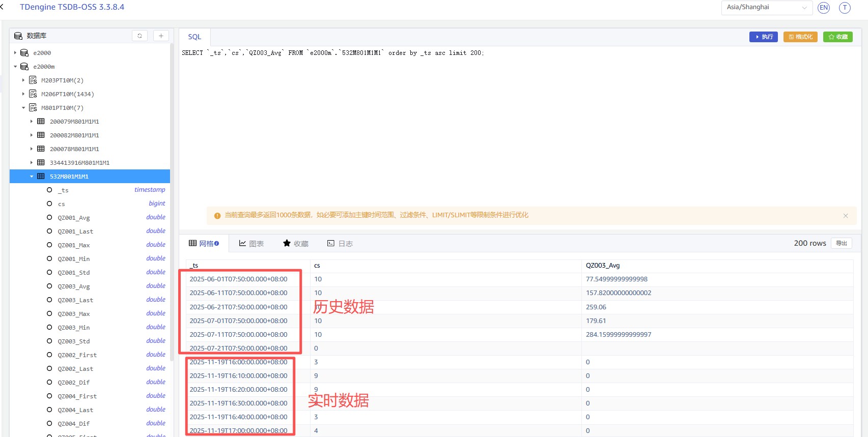
Task: Expand the e2000 database node
Action: coord(15,53)
